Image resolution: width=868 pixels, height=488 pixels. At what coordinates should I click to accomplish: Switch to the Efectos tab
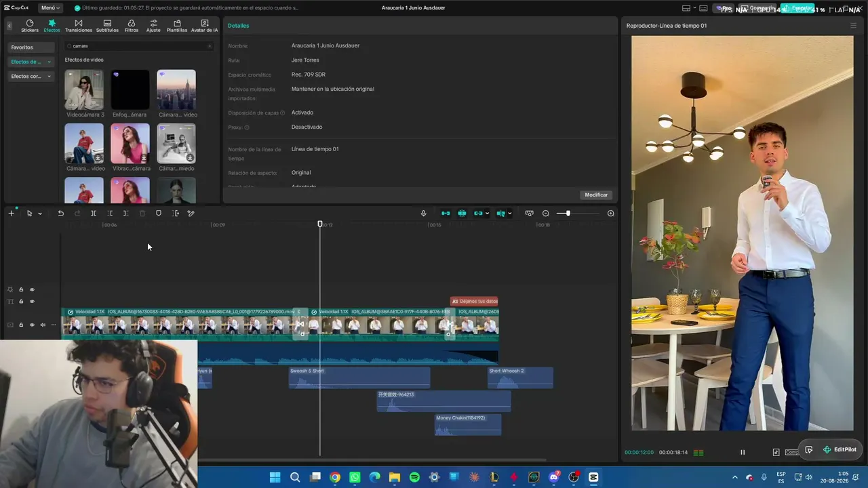coord(52,26)
